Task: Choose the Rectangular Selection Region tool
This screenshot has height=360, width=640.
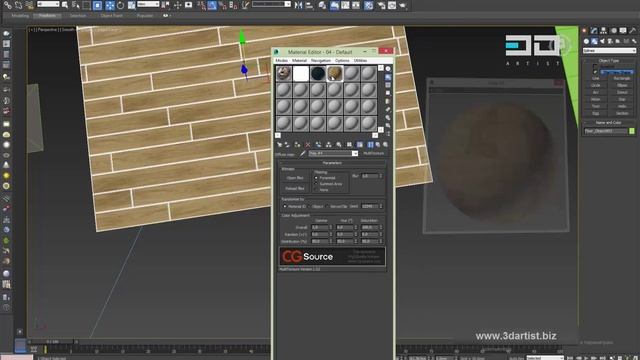Action: pos(87,5)
